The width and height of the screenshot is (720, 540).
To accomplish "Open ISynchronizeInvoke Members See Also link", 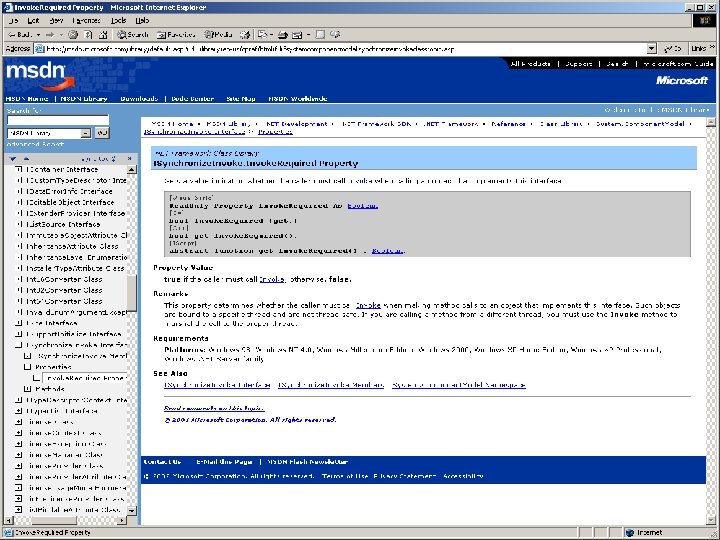I will [x=331, y=385].
